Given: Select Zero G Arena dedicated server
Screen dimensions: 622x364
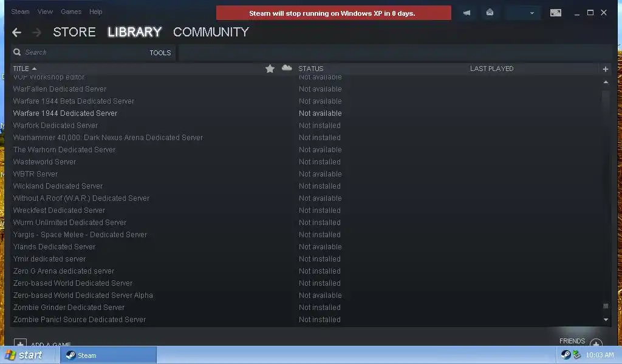Looking at the screenshot, I should (63, 271).
